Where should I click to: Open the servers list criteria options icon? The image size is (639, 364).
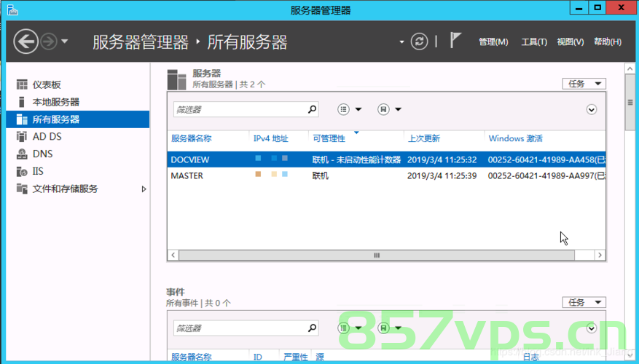click(x=343, y=109)
